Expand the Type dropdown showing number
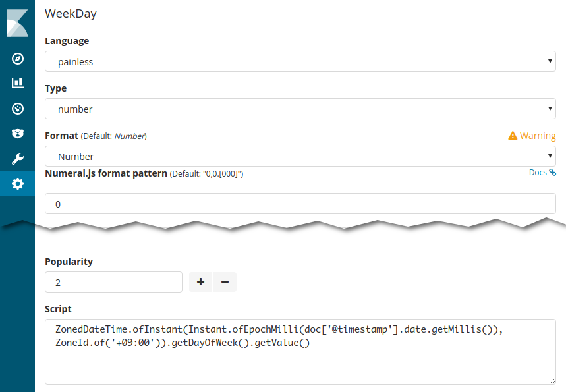This screenshot has height=392, width=566. pyautogui.click(x=300, y=109)
